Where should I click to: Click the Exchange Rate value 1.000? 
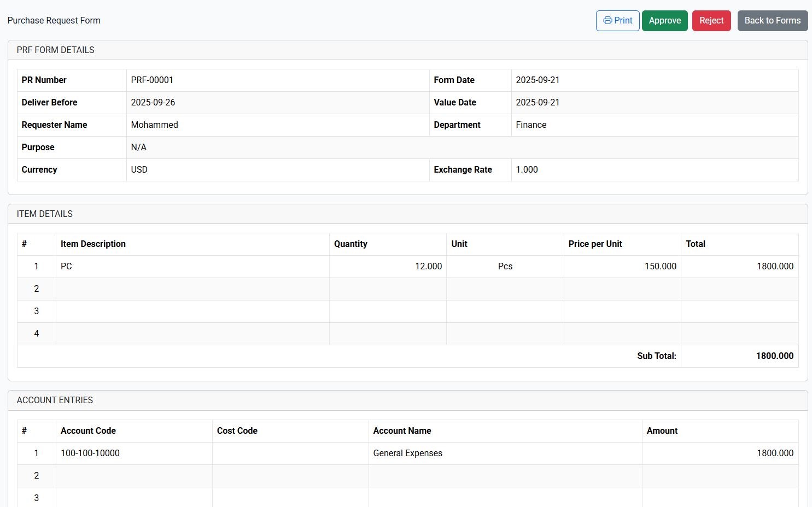527,169
